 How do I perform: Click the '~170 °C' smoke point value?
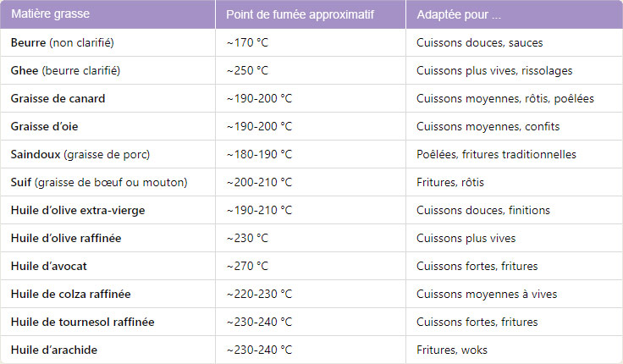(247, 42)
